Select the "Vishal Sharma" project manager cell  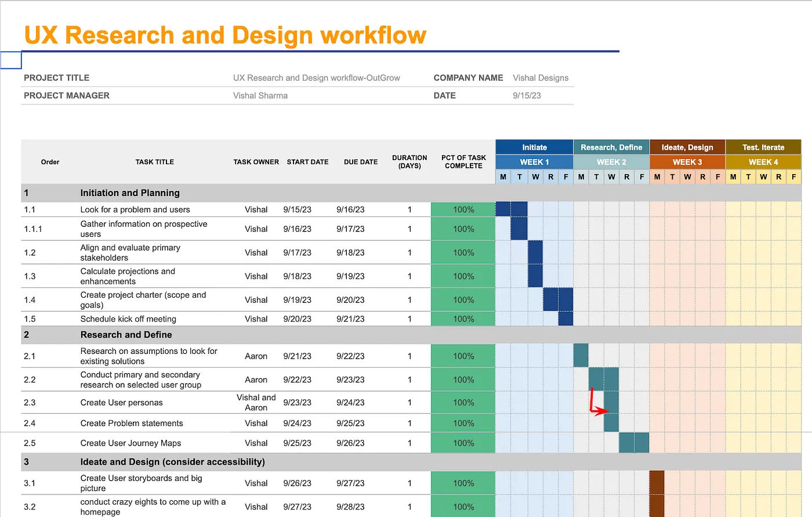260,95
